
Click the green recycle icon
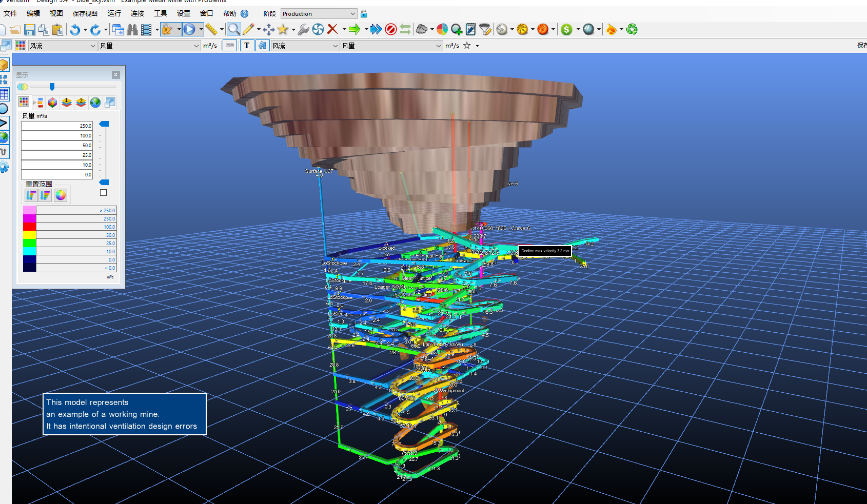click(632, 30)
